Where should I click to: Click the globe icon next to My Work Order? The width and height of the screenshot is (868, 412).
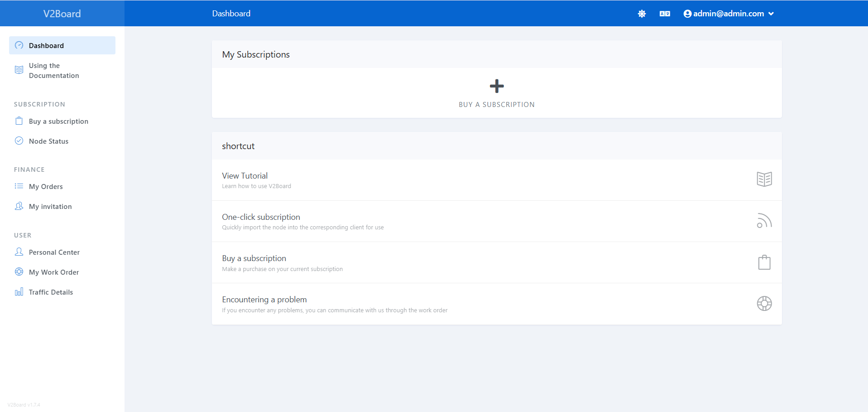coord(19,271)
